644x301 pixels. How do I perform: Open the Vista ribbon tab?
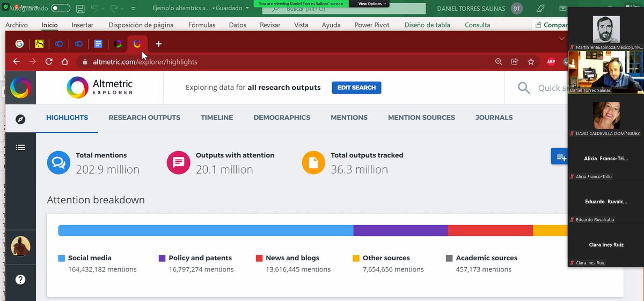301,25
